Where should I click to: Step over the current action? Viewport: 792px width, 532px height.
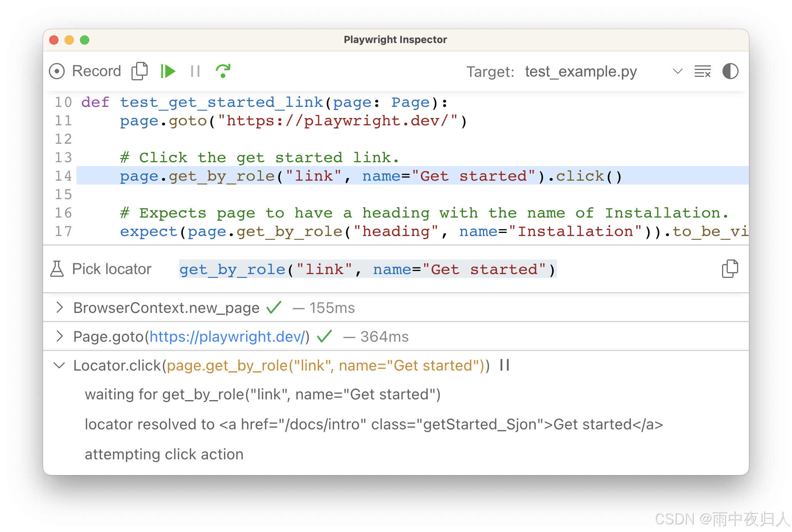[223, 71]
